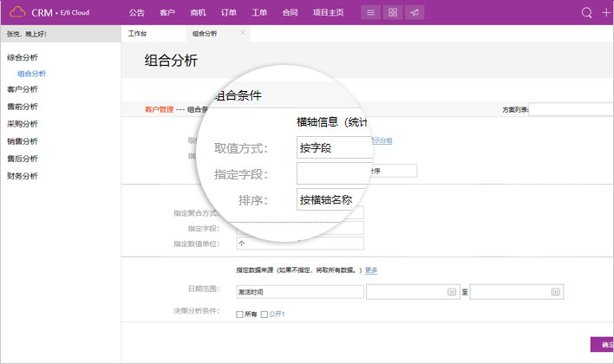The image size is (614, 364).
Task: Close the 组合分析 tab
Action: tap(243, 33)
